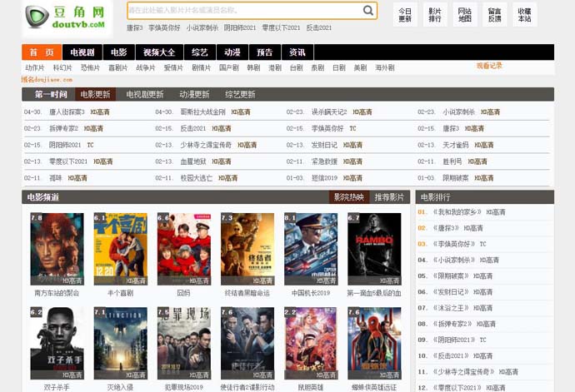The width and height of the screenshot is (575, 392).
Task: Open the 使徒行者2 poster thumbnail
Action: (247, 343)
